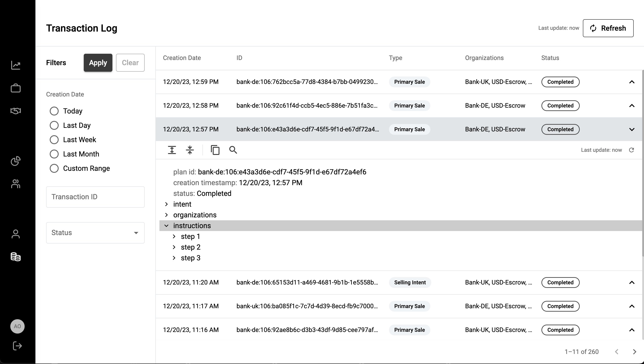The width and height of the screenshot is (644, 364).
Task: Click the Selling Intent type badge
Action: point(410,283)
